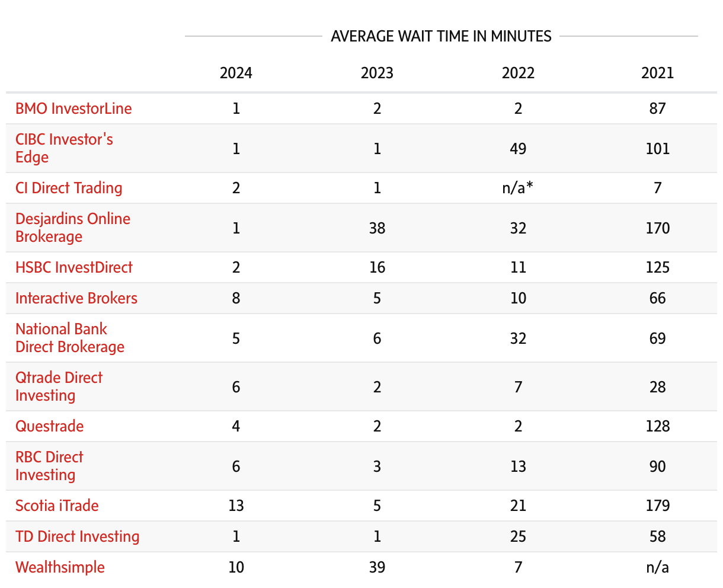Image resolution: width=723 pixels, height=588 pixels.
Task: Click the n/a* cell for CI Direct Trading
Action: click(x=518, y=188)
